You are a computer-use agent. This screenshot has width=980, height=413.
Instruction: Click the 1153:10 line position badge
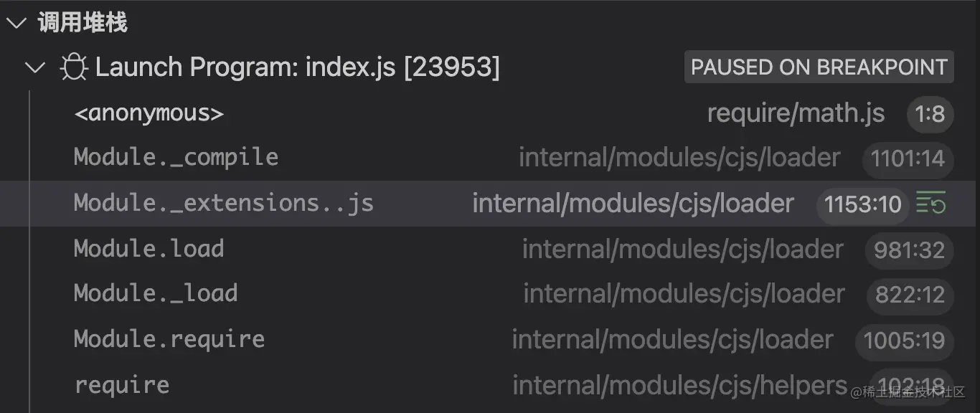click(862, 205)
